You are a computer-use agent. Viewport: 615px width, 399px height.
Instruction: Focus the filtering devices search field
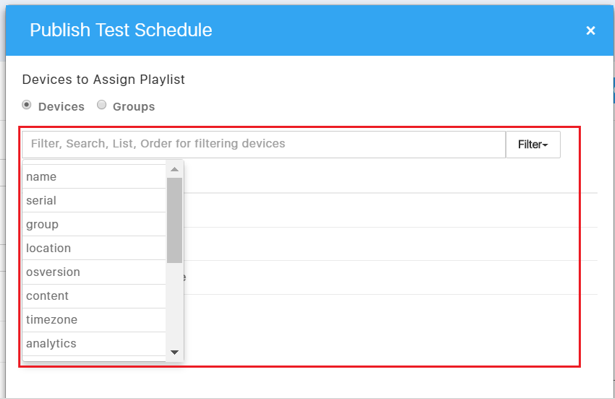264,144
